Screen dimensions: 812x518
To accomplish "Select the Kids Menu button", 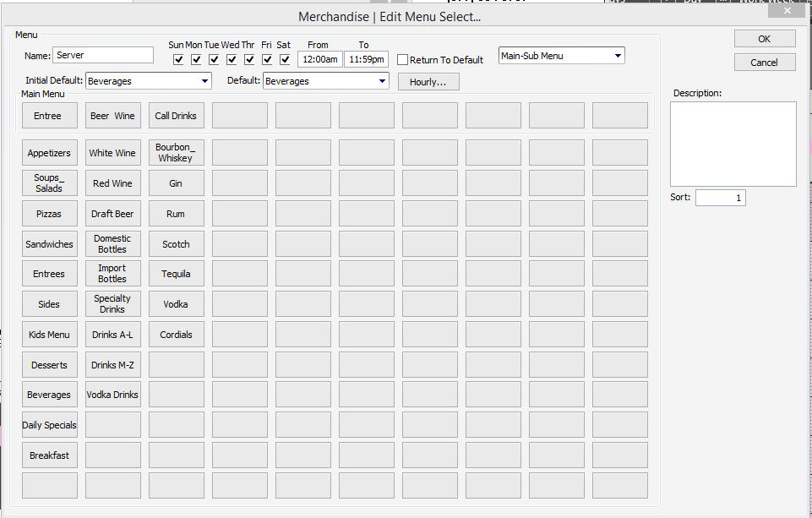I will point(50,335).
